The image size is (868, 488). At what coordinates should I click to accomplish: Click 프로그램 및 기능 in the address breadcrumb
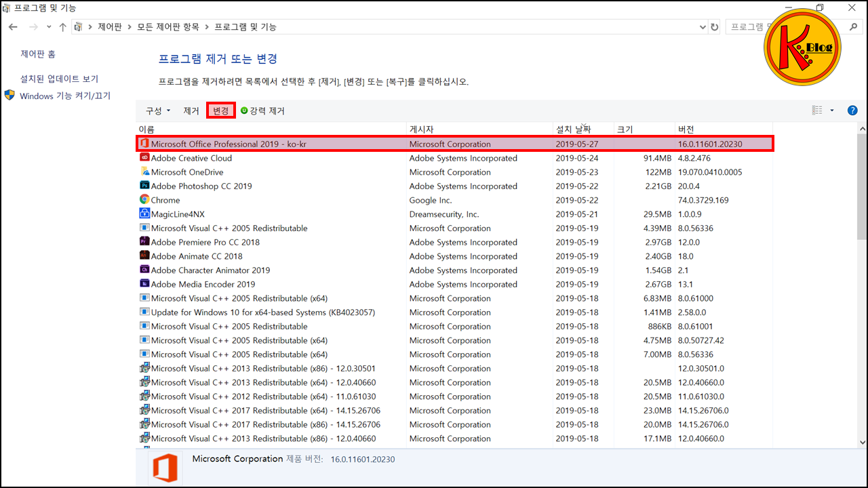245,27
